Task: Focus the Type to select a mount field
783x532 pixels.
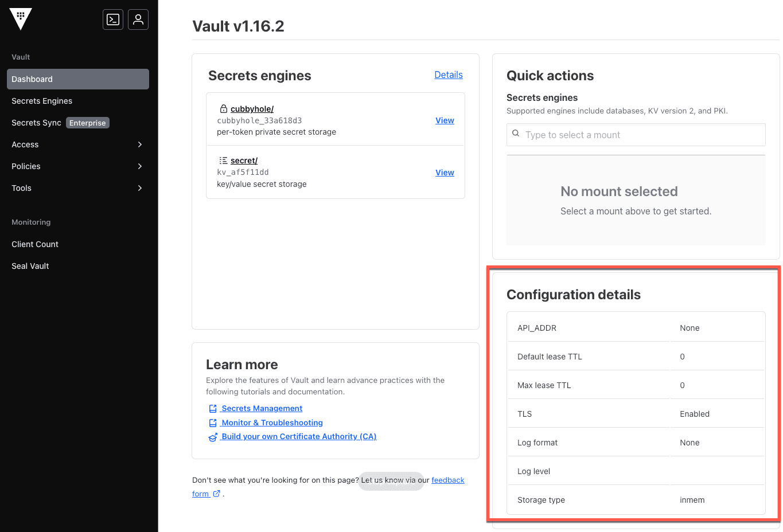Action: 636,135
